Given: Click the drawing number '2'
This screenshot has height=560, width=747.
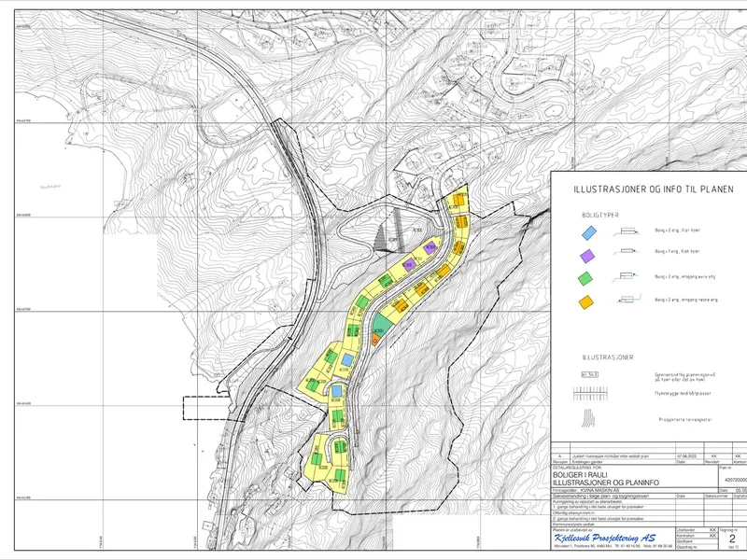Looking at the screenshot, I should 732,539.
